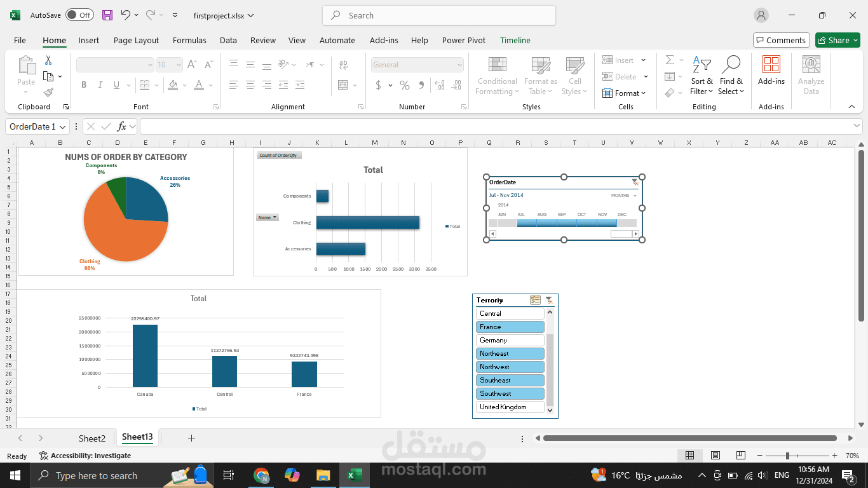Open the Name field filter dropdown
The height and width of the screenshot is (488, 868).
click(x=268, y=217)
